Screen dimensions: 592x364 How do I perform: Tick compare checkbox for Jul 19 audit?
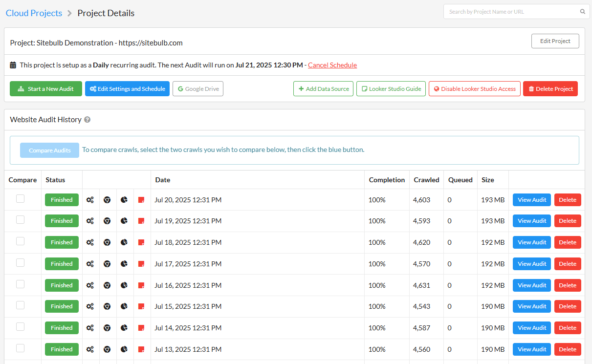pyautogui.click(x=20, y=220)
